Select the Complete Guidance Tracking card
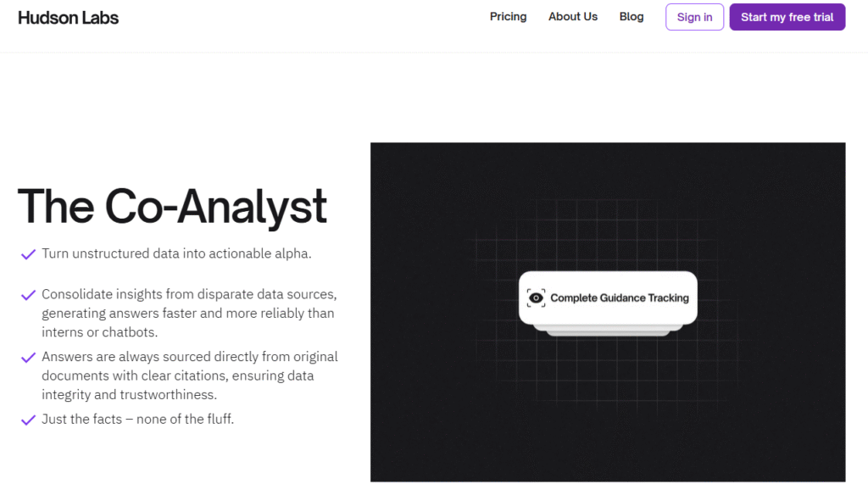868x484 pixels. (608, 298)
